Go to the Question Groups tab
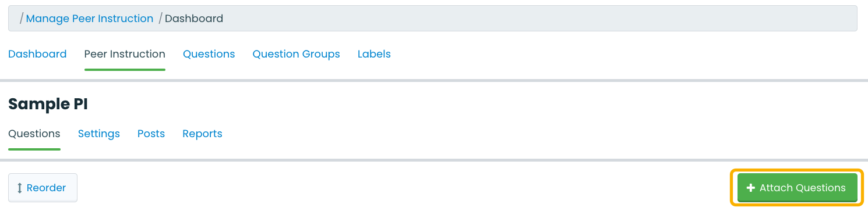Screen dimensions: 868x211 coord(296,54)
